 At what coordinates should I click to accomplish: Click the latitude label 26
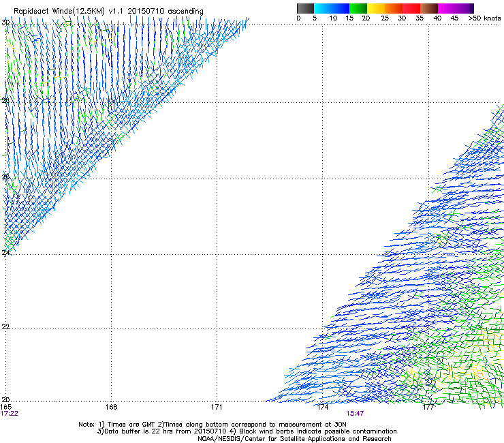(x=5, y=177)
